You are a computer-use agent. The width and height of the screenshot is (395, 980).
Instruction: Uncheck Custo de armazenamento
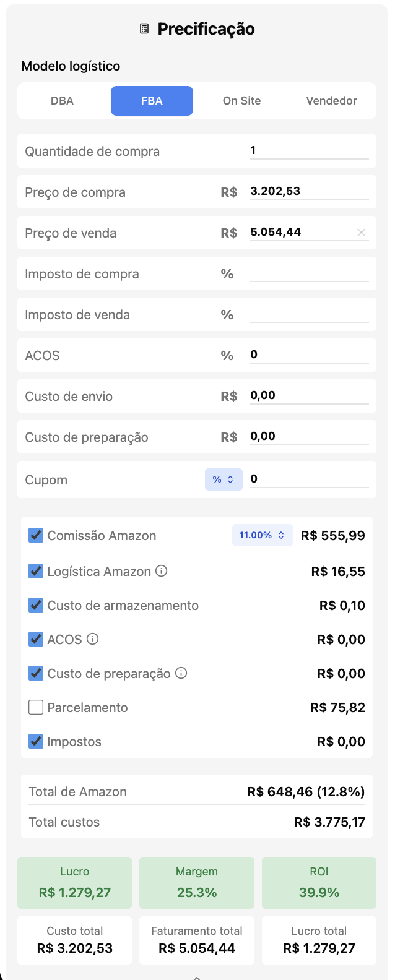35,605
